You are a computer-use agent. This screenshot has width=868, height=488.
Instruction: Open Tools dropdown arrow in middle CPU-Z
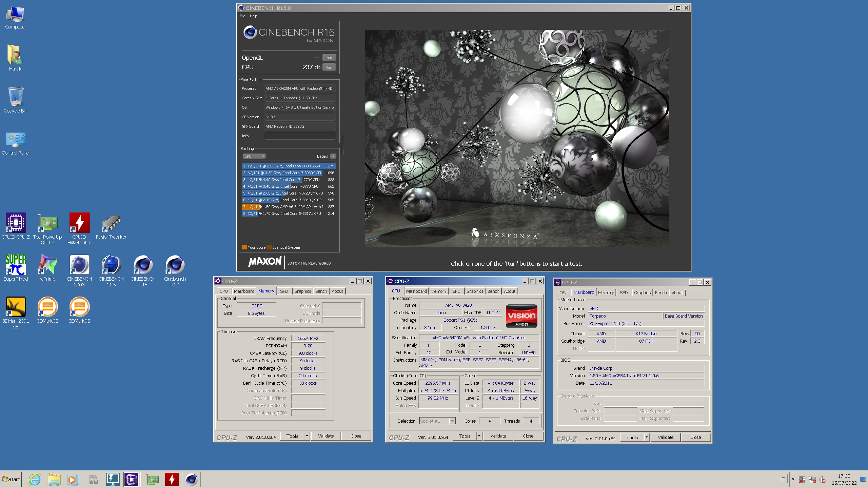click(x=479, y=436)
